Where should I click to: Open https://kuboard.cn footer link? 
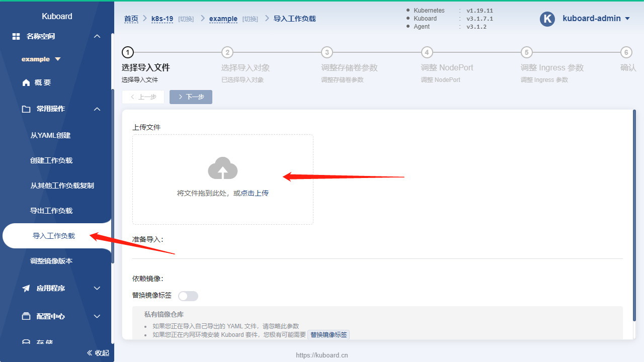pos(322,355)
